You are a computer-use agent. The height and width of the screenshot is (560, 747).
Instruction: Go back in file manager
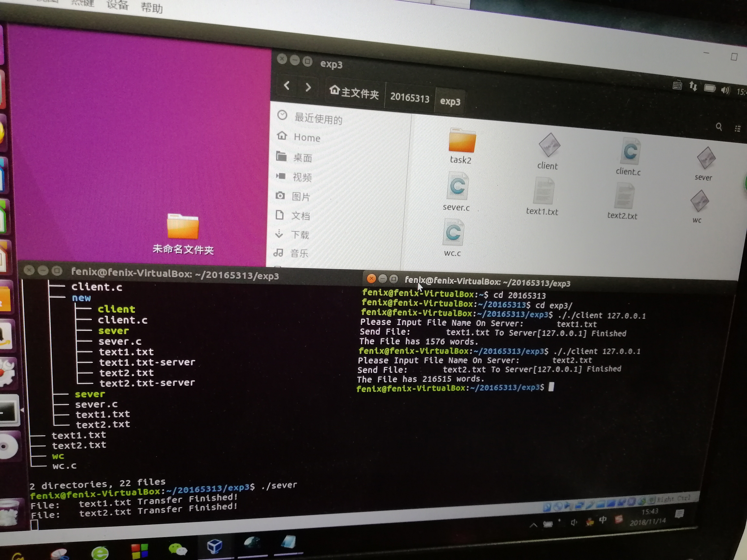(286, 86)
